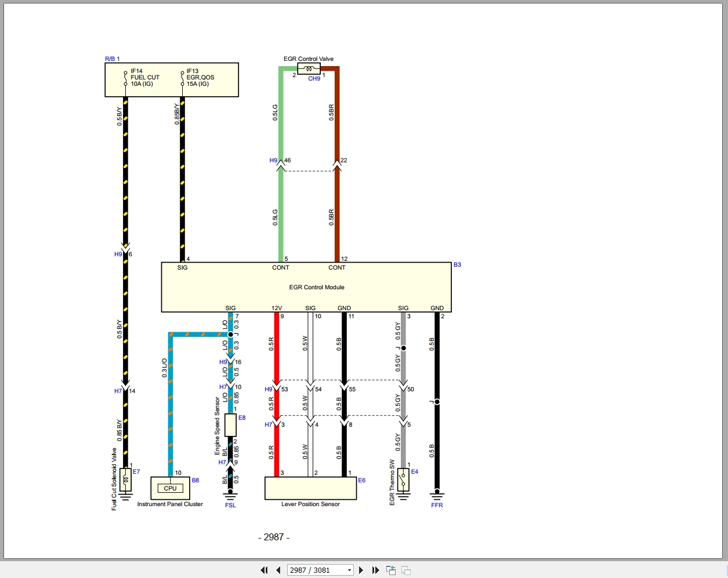Go to the next page
Image resolution: width=728 pixels, height=578 pixels.
[361, 570]
